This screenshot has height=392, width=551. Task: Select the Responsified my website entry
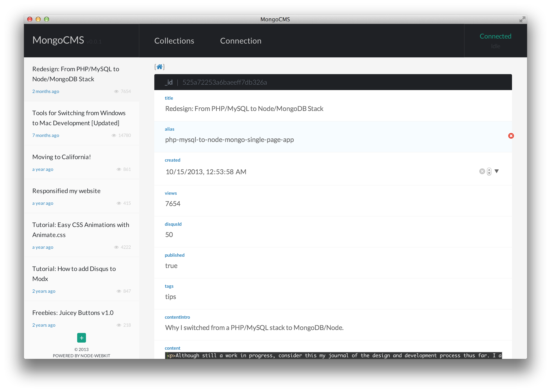66,191
